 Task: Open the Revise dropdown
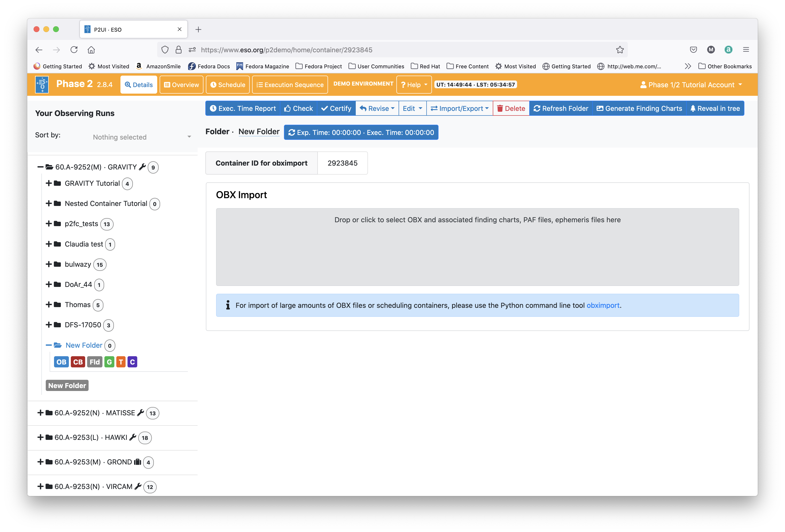point(377,108)
